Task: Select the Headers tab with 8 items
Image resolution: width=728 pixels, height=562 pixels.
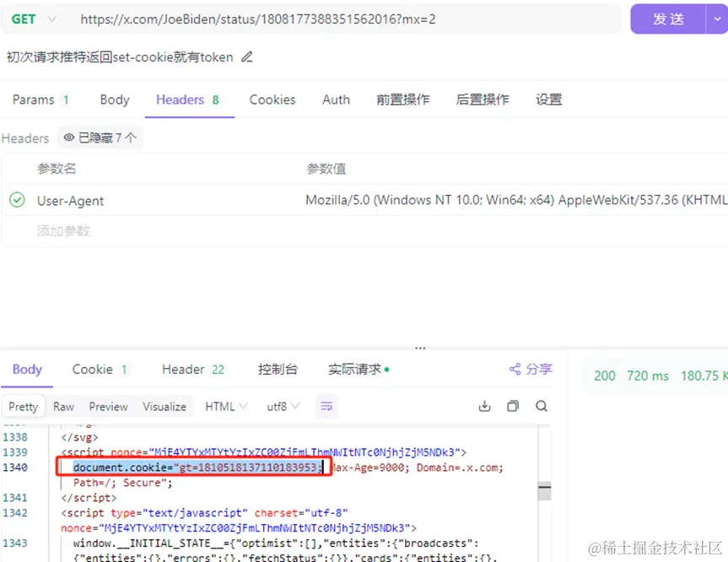Action: (188, 100)
